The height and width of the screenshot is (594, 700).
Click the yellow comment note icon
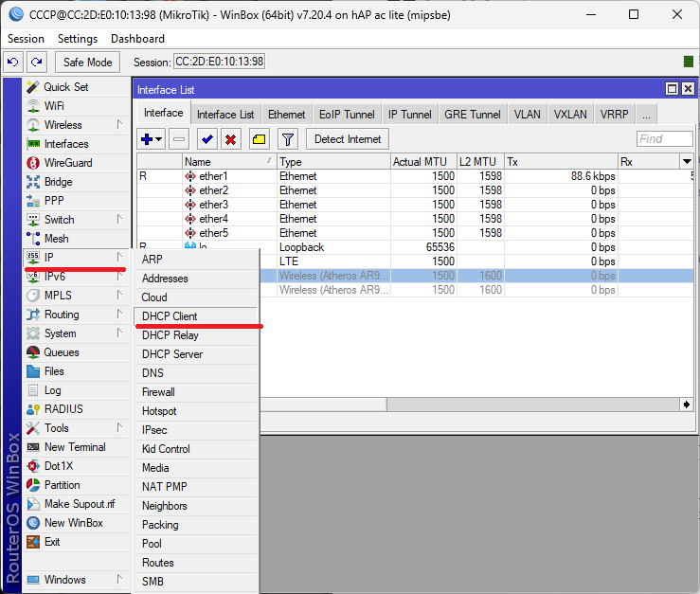coord(259,139)
